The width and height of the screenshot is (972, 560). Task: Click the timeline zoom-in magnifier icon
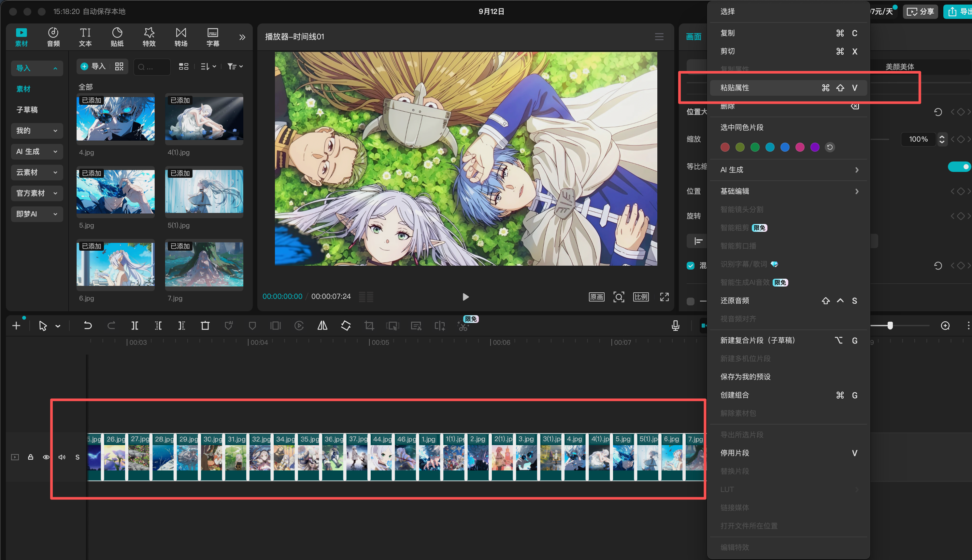point(945,326)
